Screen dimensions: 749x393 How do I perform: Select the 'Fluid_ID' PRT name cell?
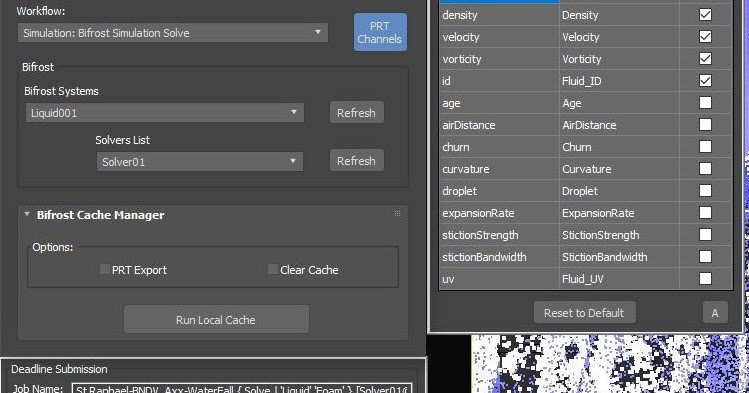619,81
